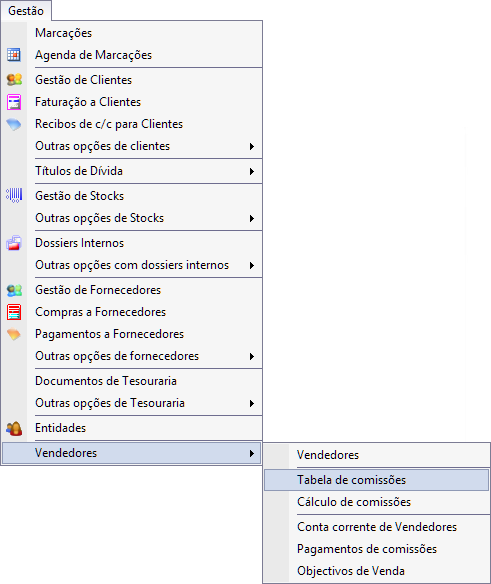Click the Gestão de Stocks barcode icon

tap(14, 195)
